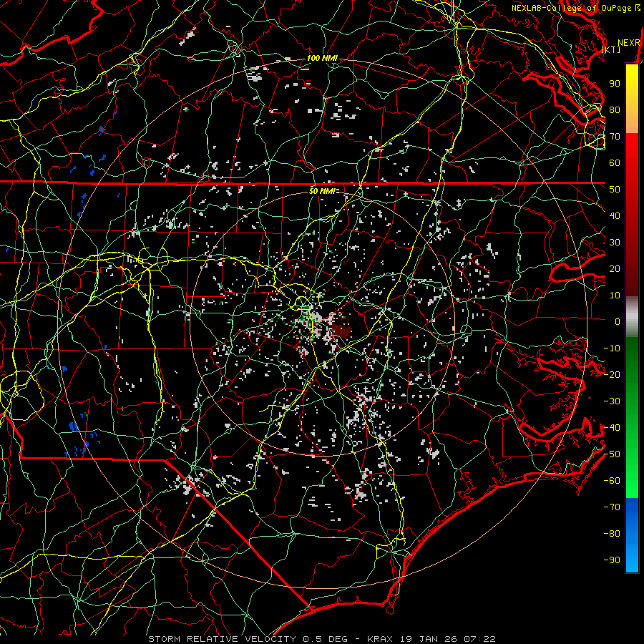Pick the blue segment at color bar bottom

click(632, 535)
